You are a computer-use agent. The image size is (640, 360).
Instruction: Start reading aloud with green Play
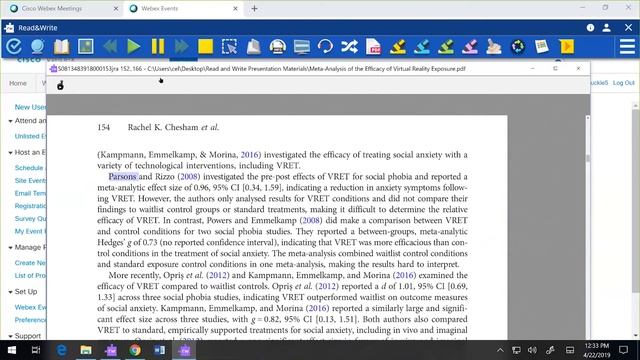coord(133,47)
